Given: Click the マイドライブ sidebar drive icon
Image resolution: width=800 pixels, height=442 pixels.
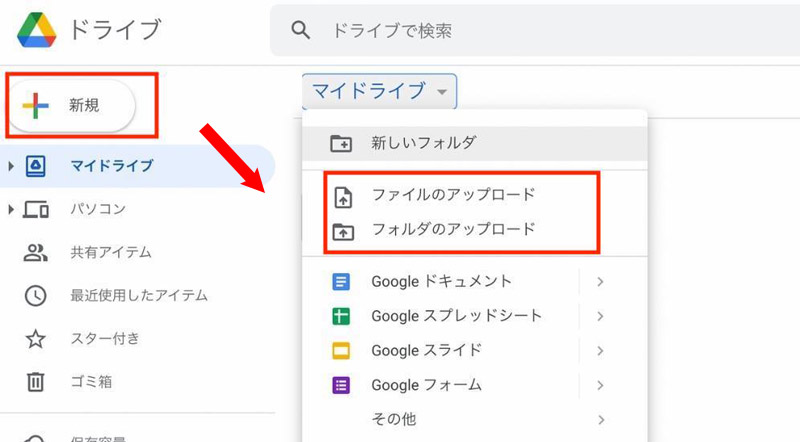Looking at the screenshot, I should pyautogui.click(x=36, y=166).
